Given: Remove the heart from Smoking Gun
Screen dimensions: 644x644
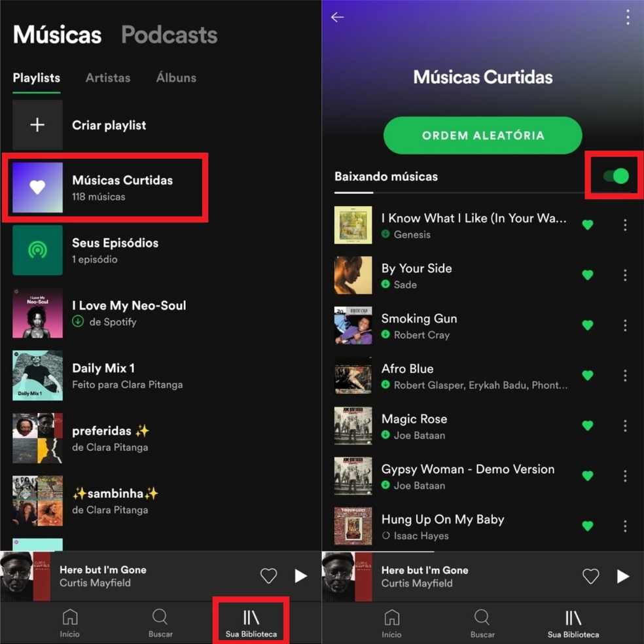Looking at the screenshot, I should point(588,325).
